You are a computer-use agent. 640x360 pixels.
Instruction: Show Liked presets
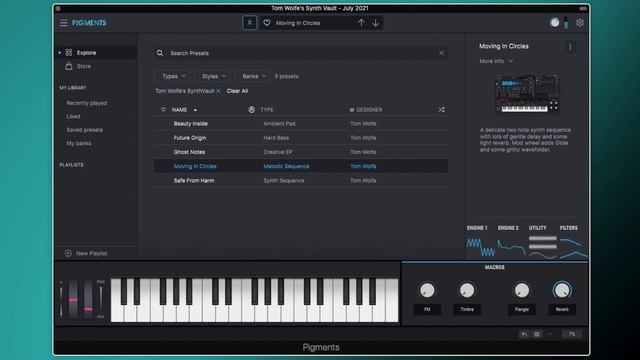coord(73,116)
